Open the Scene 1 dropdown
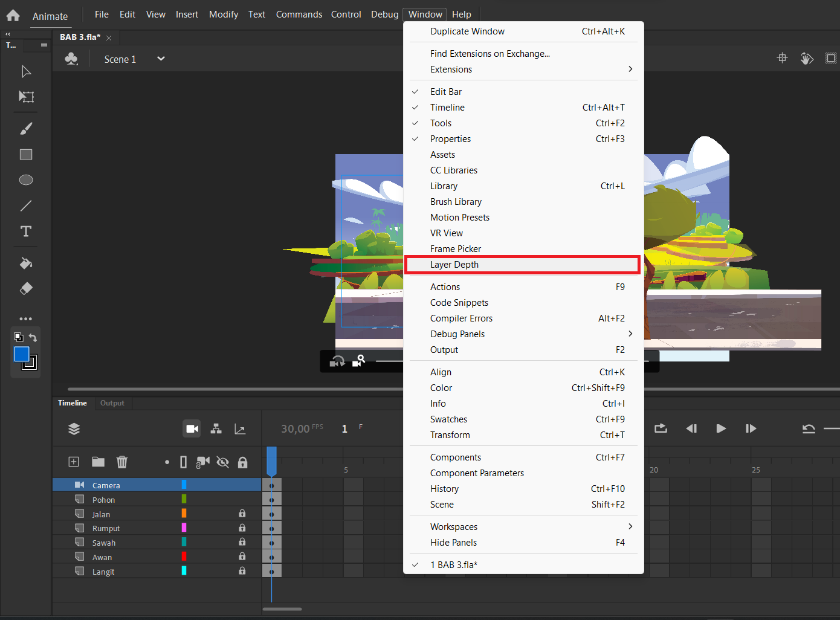Image resolution: width=840 pixels, height=620 pixels. coord(161,59)
